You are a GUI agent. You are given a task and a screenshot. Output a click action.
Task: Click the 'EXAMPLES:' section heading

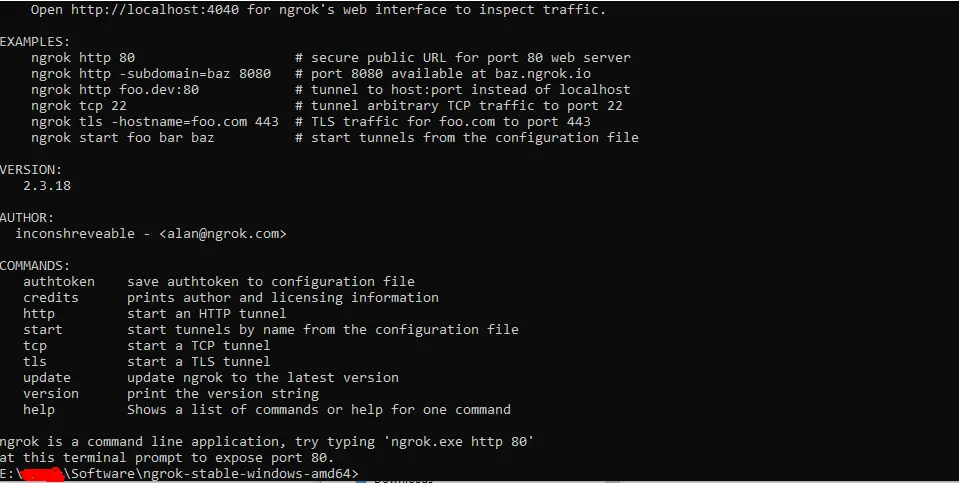[x=35, y=42]
